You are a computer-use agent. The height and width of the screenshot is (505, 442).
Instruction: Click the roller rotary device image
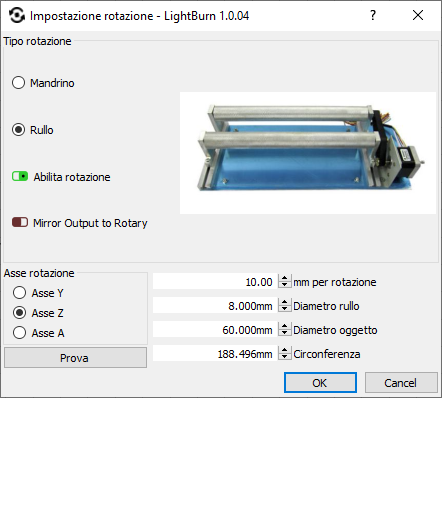[308, 153]
